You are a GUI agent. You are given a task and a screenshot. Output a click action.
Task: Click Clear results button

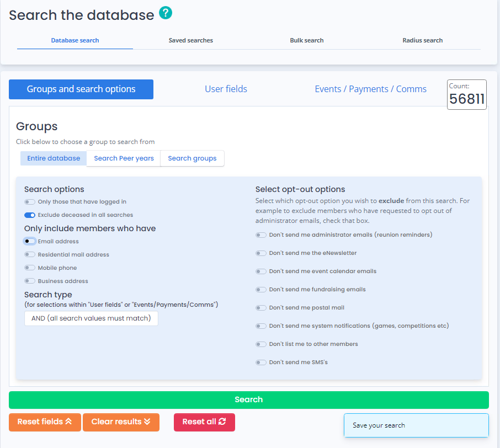121,422
